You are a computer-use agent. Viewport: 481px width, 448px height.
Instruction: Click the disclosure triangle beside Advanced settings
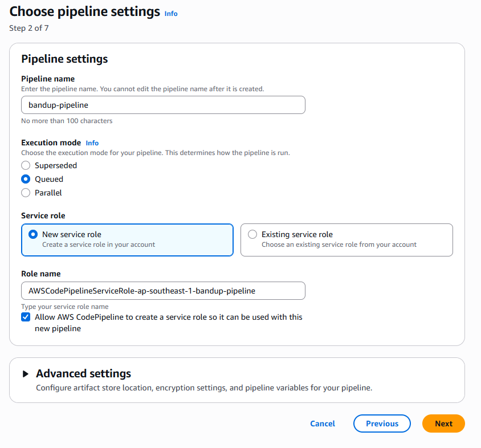tap(25, 373)
